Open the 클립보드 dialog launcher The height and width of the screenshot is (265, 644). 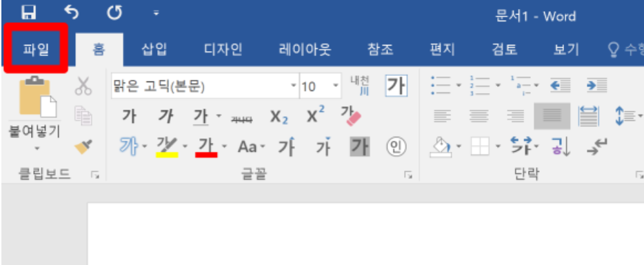click(x=95, y=175)
